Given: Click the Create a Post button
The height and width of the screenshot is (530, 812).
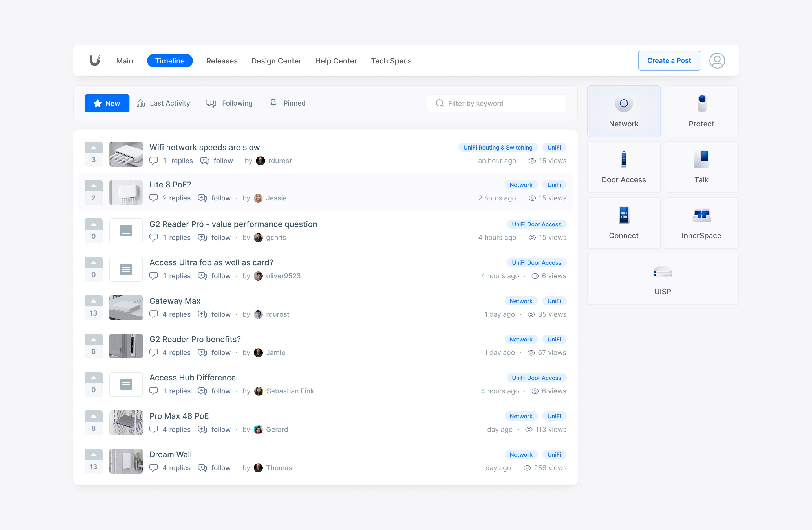Looking at the screenshot, I should pyautogui.click(x=669, y=60).
